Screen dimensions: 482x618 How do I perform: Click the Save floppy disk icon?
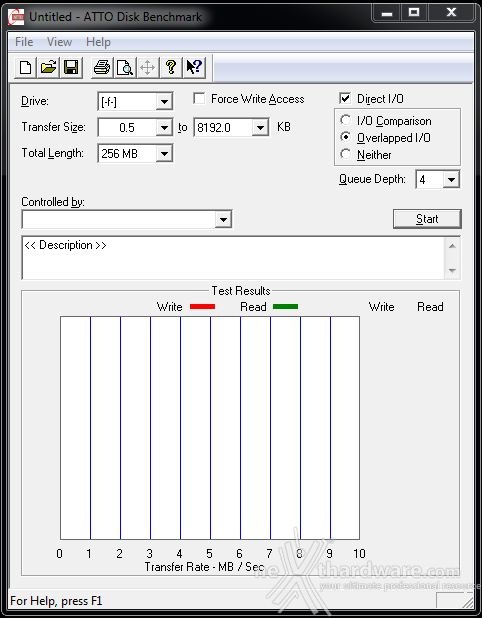71,67
